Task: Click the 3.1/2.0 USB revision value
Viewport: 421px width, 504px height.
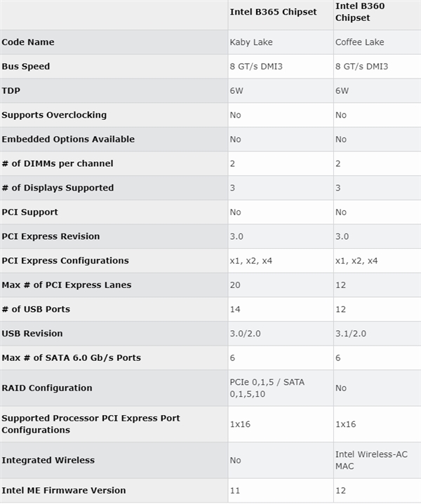Action: pyautogui.click(x=351, y=333)
